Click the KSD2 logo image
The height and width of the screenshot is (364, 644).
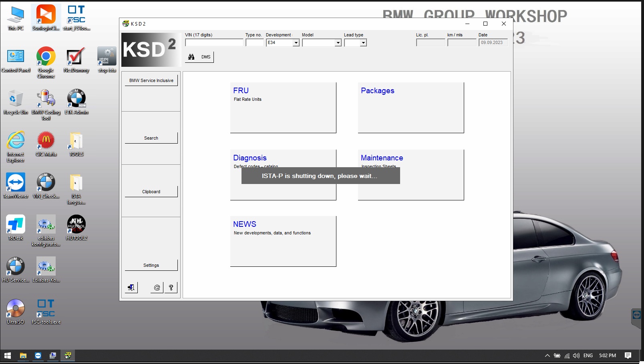point(151,50)
